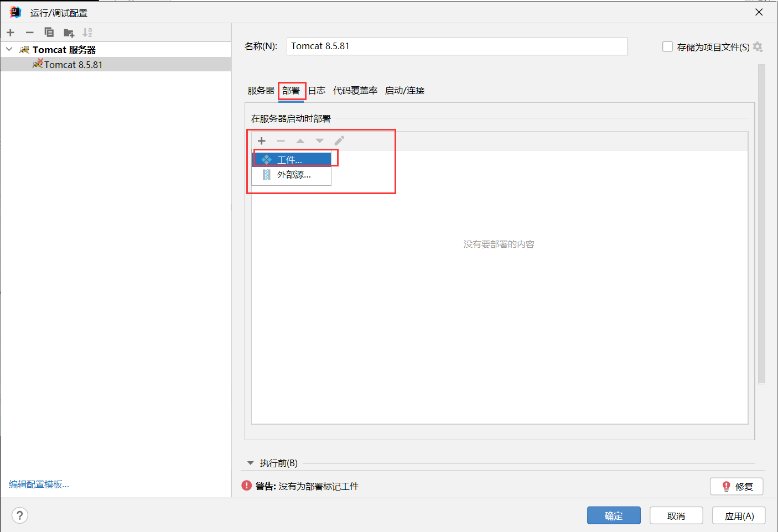778x532 pixels.
Task: Click the IntelliJ icon in the title bar
Action: [15, 12]
